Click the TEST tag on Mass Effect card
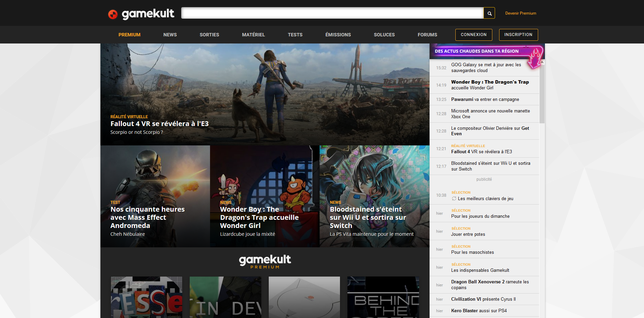Screen dimensions: 644x318 coord(115,202)
